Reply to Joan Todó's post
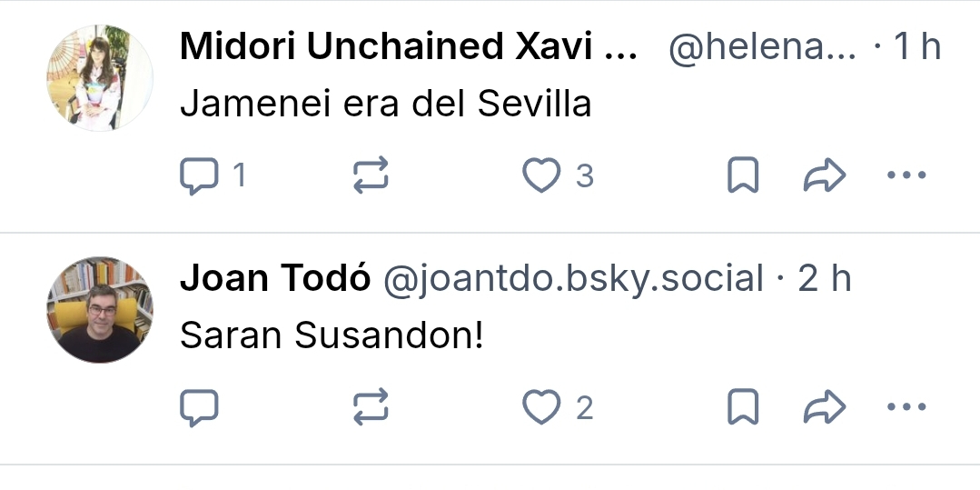 [200, 408]
